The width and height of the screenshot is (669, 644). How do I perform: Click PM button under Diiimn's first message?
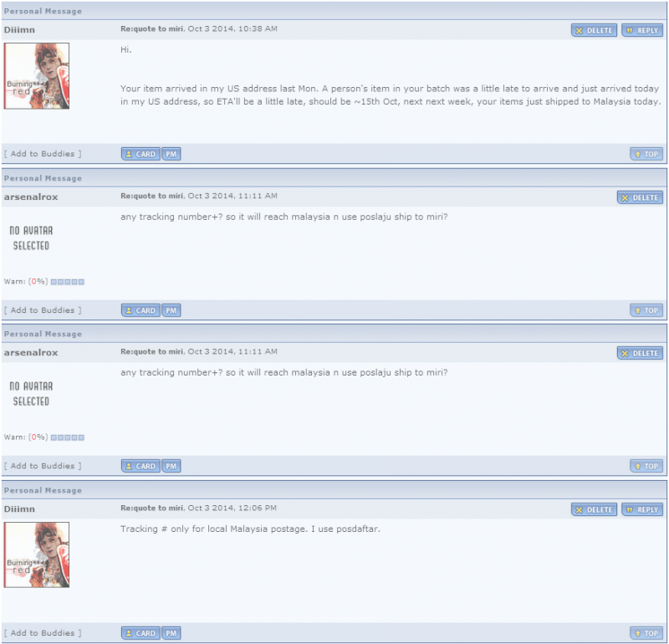point(171,154)
